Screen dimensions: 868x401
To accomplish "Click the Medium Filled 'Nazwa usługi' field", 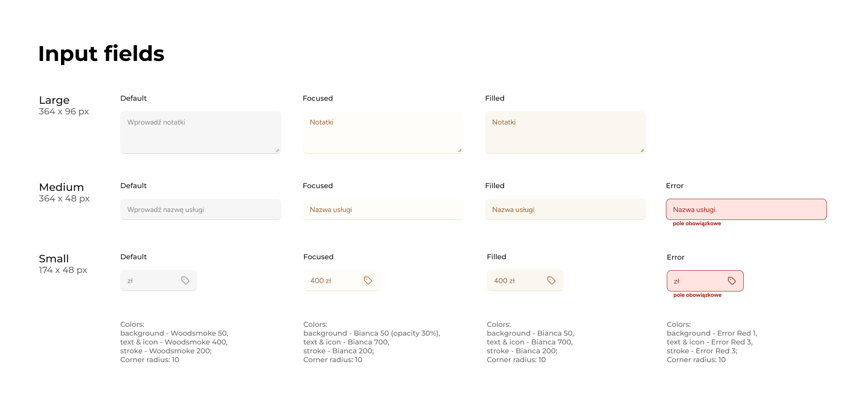I will coord(565,209).
